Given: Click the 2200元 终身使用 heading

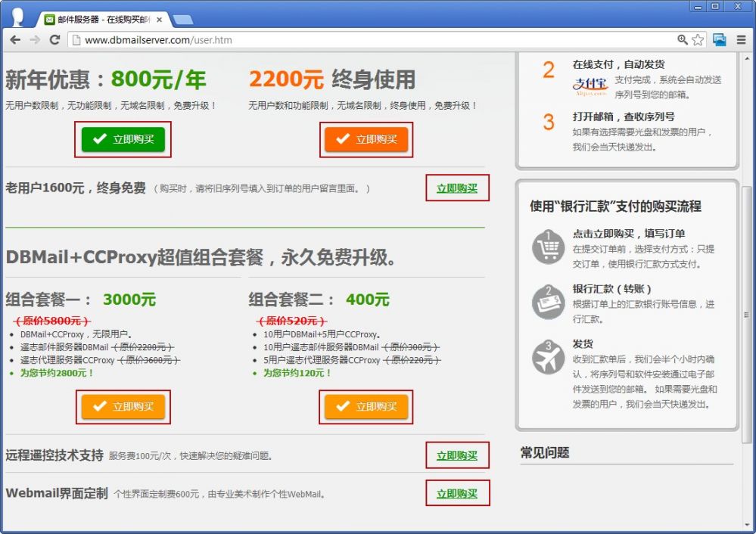Looking at the screenshot, I should 331,79.
